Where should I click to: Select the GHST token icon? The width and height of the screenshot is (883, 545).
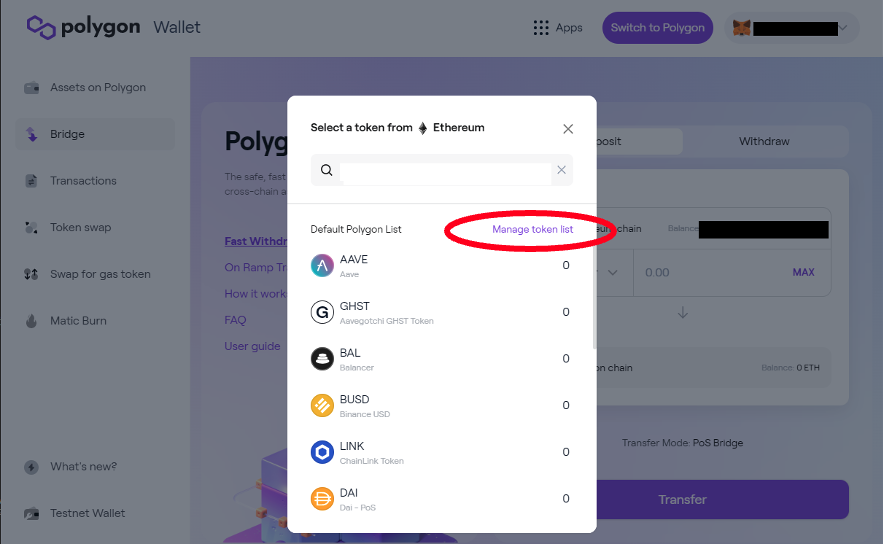pyautogui.click(x=322, y=312)
